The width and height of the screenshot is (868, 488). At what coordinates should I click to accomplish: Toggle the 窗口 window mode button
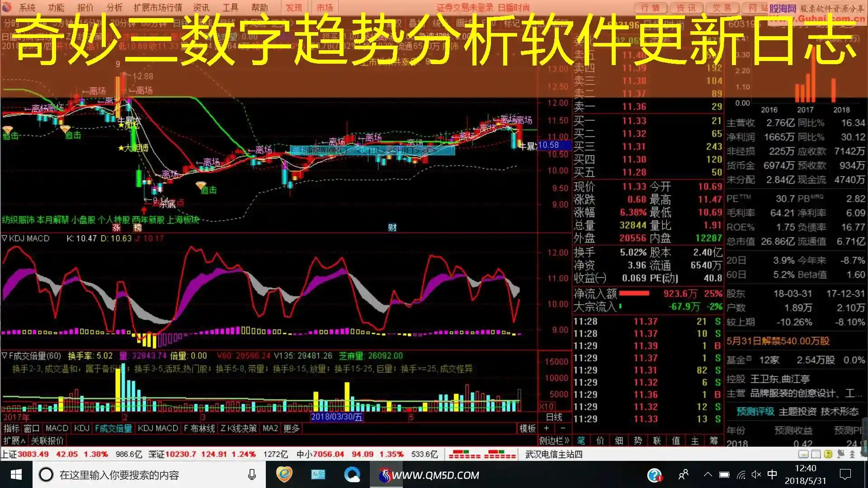(32, 428)
